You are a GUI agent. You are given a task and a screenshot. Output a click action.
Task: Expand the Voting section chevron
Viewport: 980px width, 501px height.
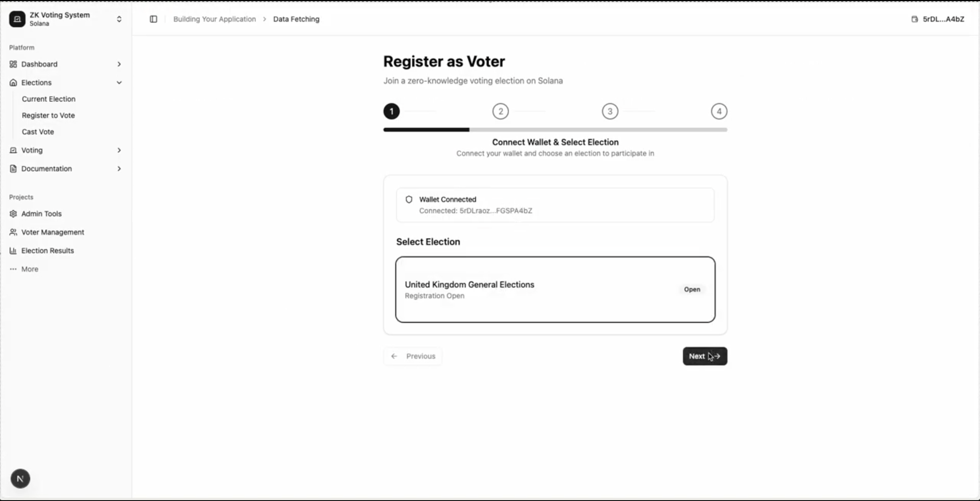pyautogui.click(x=119, y=150)
